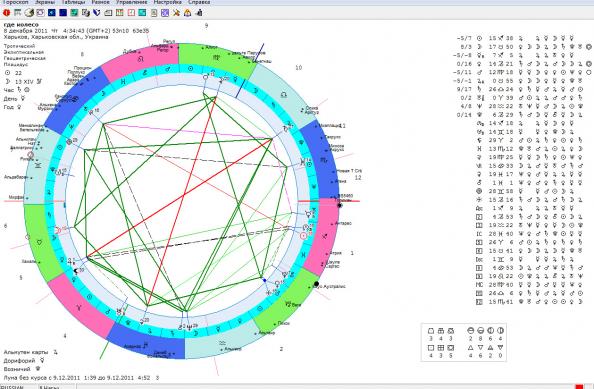Image resolution: width=594 pixels, height=389 pixels.
Task: Click the element and quality statistics box
Action: click(x=464, y=342)
